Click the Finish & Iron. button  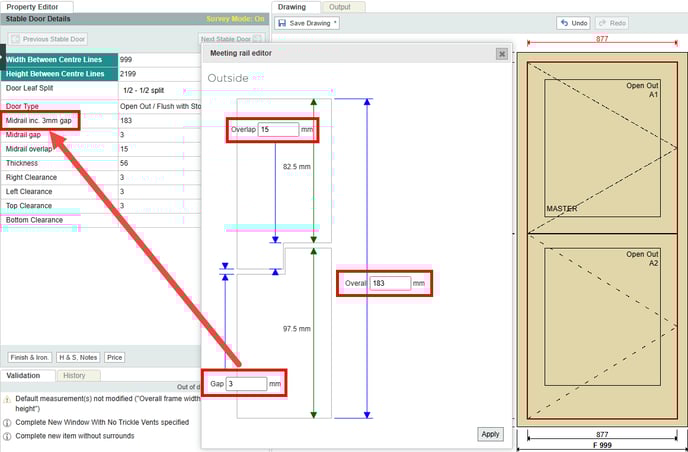pos(30,357)
